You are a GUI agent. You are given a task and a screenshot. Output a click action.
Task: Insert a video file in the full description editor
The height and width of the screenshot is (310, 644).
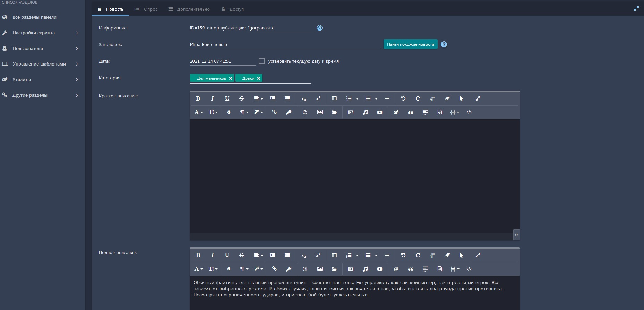(351, 269)
